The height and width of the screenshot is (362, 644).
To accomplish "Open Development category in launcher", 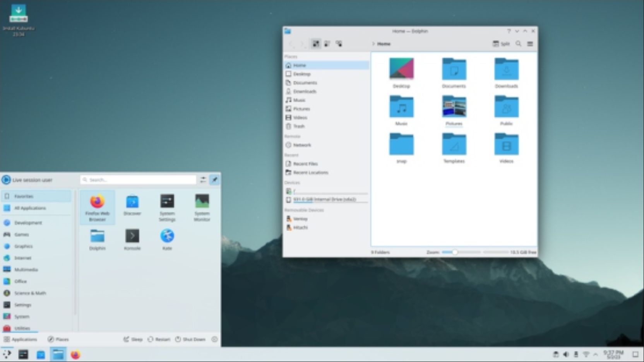I will click(36, 223).
